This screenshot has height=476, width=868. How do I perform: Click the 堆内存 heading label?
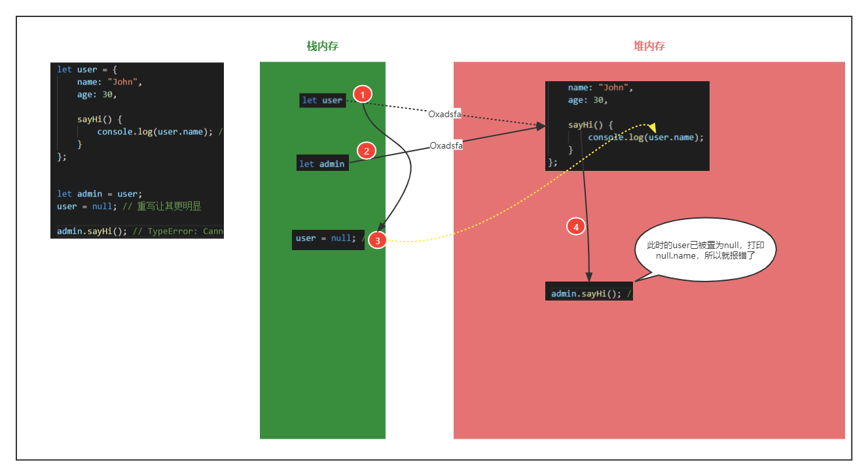pos(649,46)
